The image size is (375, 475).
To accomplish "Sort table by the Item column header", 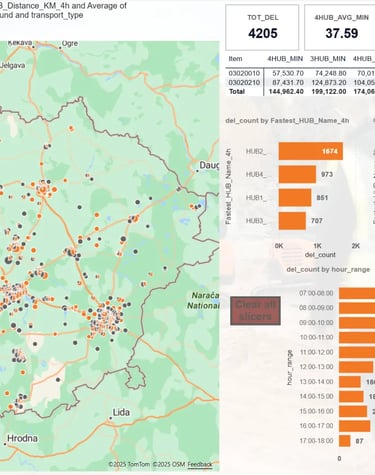I will (235, 59).
